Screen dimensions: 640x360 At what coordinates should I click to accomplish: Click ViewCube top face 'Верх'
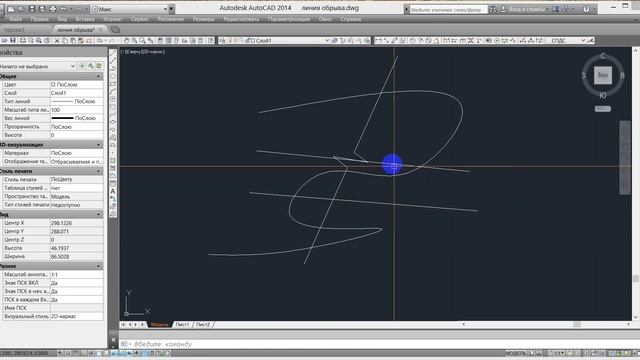coord(602,75)
